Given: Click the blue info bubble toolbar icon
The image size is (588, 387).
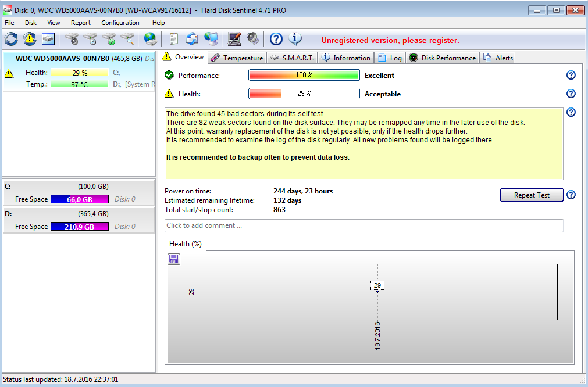Looking at the screenshot, I should [x=295, y=38].
